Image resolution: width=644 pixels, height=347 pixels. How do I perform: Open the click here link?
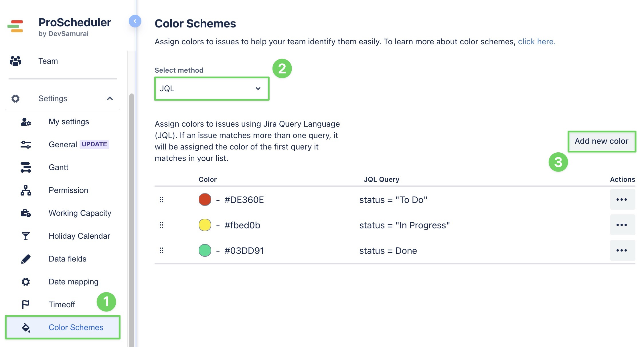click(x=536, y=41)
